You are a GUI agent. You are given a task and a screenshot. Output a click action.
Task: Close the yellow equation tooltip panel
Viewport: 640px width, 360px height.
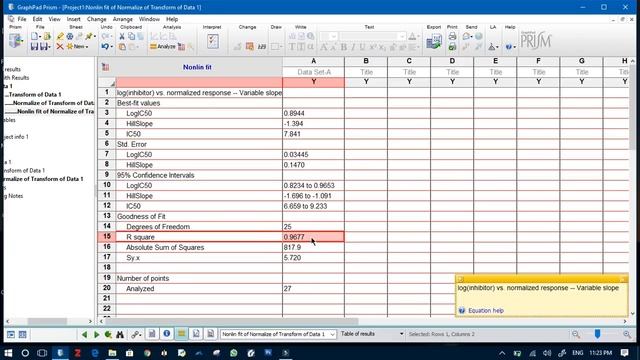tap(623, 279)
